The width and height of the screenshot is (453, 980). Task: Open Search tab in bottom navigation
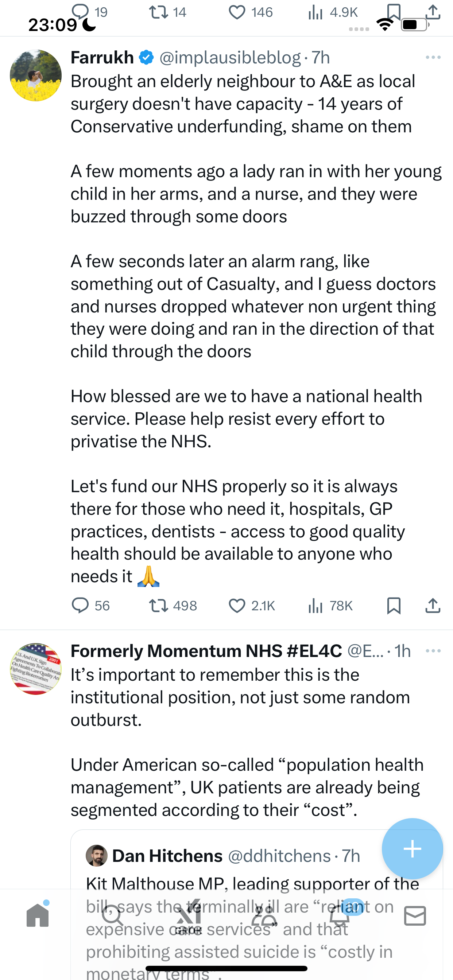[x=113, y=915]
